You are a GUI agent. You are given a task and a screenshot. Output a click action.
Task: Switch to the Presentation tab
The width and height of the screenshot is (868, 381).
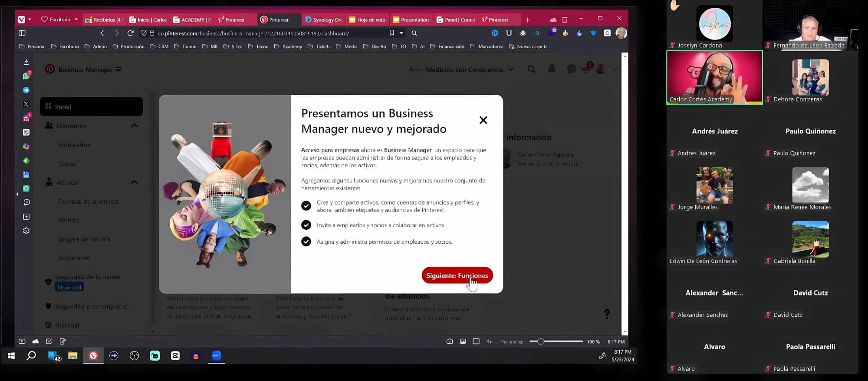click(411, 20)
